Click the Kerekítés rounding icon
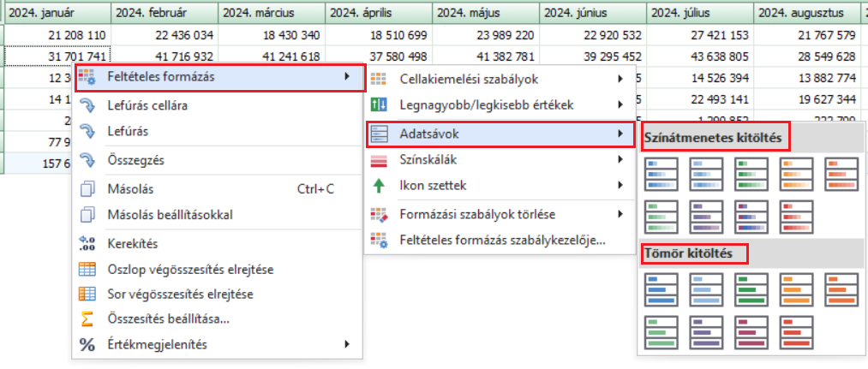The height and width of the screenshot is (369, 868). [x=87, y=243]
